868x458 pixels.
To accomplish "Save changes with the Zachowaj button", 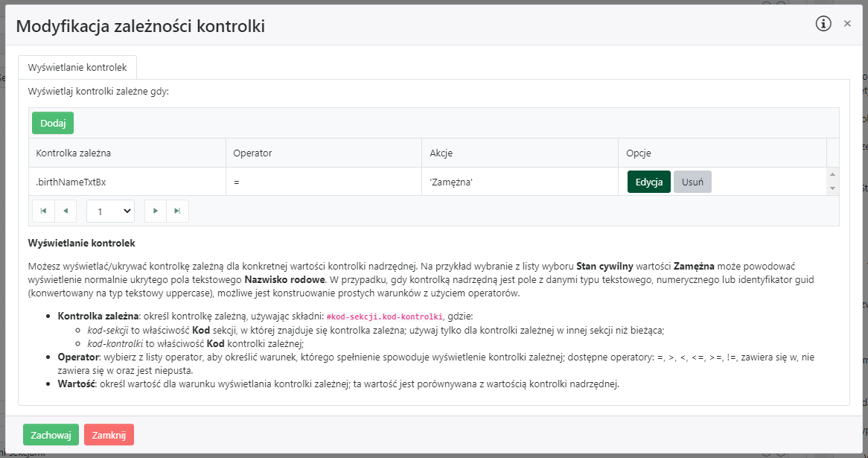I will [51, 435].
